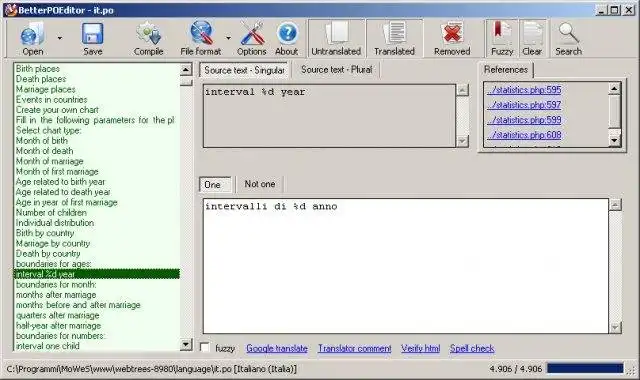This screenshot has width=640, height=380.
Task: Select 'boundaries for ages:' entry
Action: [x=53, y=264]
